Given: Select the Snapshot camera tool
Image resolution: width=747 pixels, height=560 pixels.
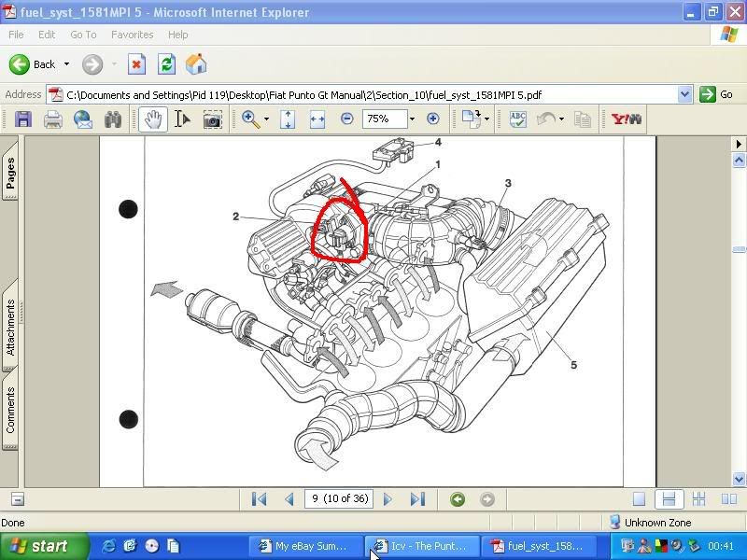Looking at the screenshot, I should point(213,119).
